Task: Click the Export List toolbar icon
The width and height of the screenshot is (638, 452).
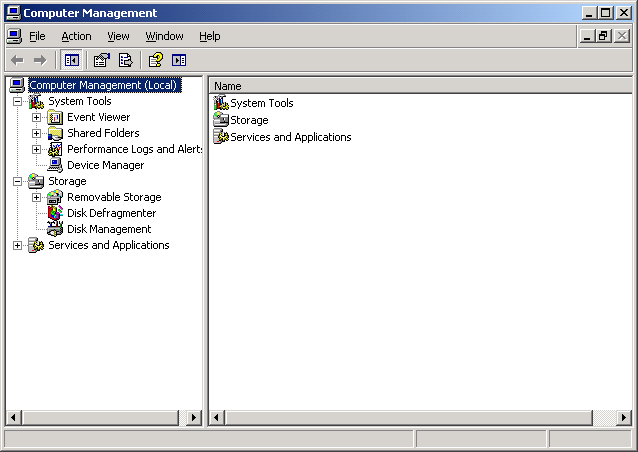Action: [x=126, y=61]
